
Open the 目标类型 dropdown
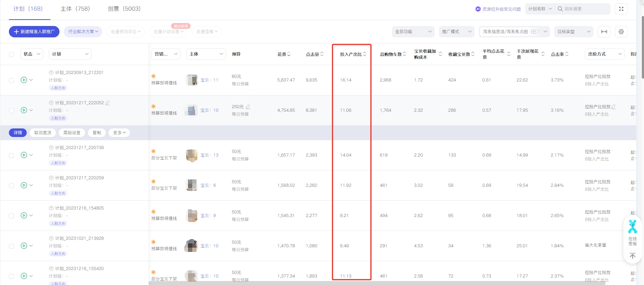574,32
